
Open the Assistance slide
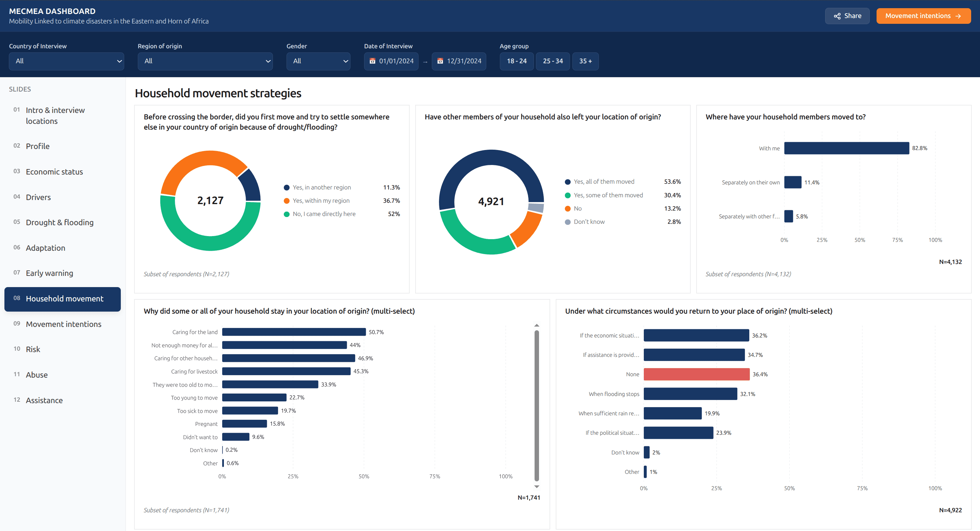[62, 400]
